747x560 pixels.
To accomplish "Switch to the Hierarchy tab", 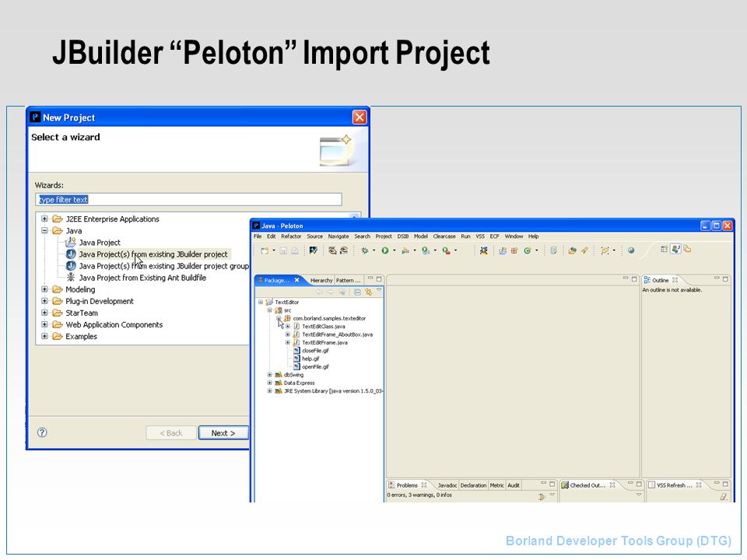I will pos(321,281).
